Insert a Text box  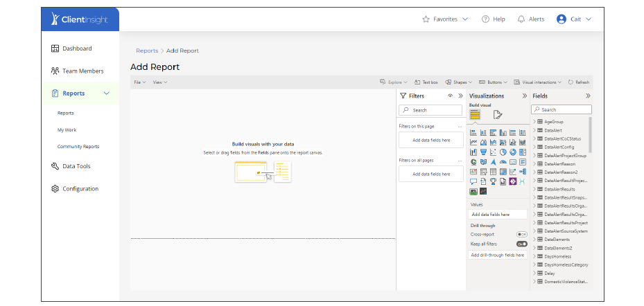pos(426,82)
